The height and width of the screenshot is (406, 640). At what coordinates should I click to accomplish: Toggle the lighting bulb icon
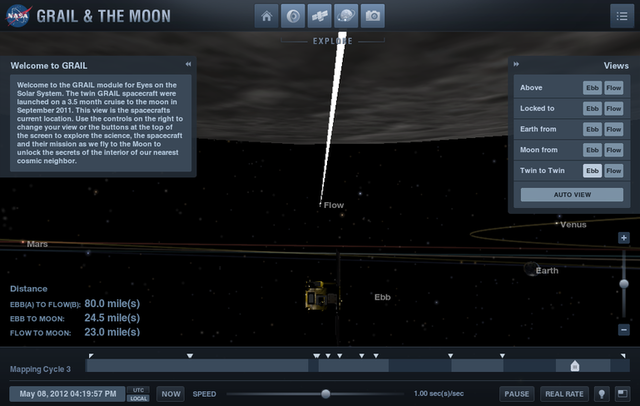click(602, 394)
